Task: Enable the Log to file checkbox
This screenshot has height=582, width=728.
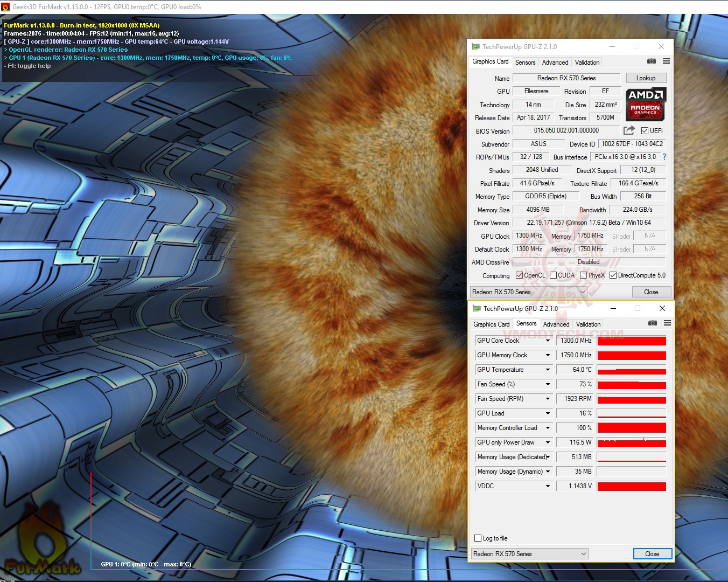Action: pos(478,538)
